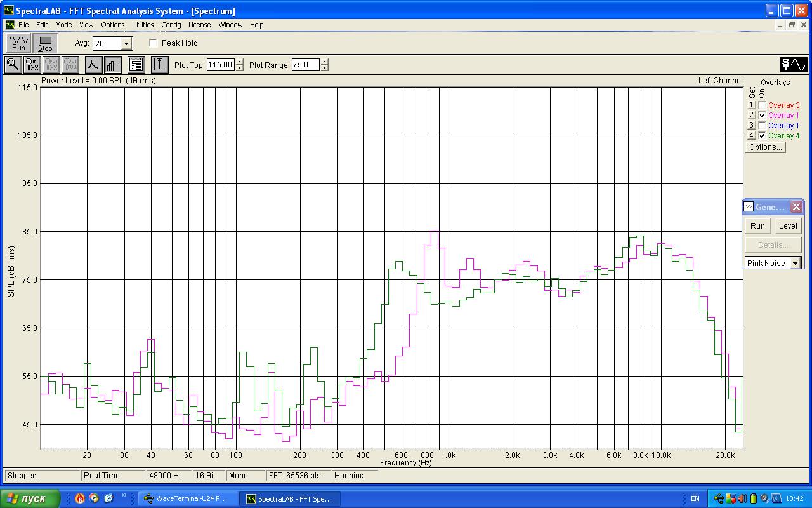Switch to line plot display icon

pyautogui.click(x=93, y=64)
